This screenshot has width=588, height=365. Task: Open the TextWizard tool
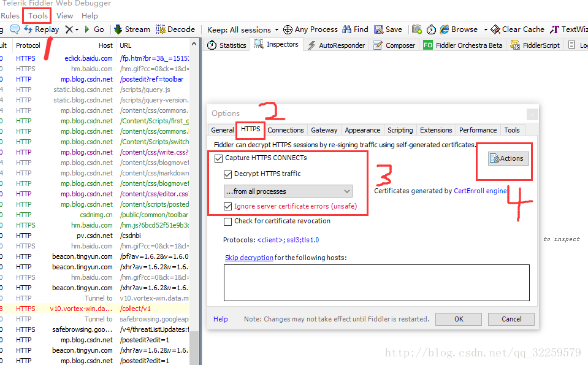point(569,29)
